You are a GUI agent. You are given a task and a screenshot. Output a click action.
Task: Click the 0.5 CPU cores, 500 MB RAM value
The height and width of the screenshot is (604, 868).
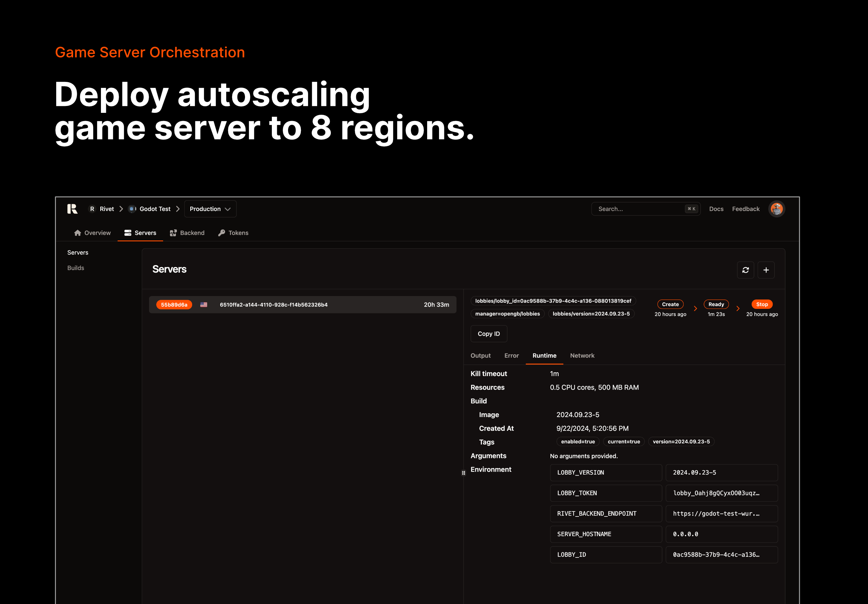tap(594, 387)
